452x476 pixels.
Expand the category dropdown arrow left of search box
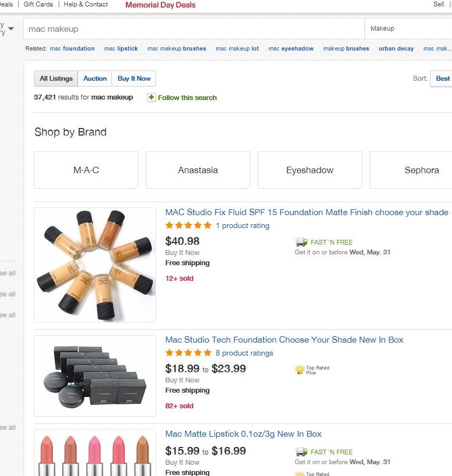(x=11, y=29)
